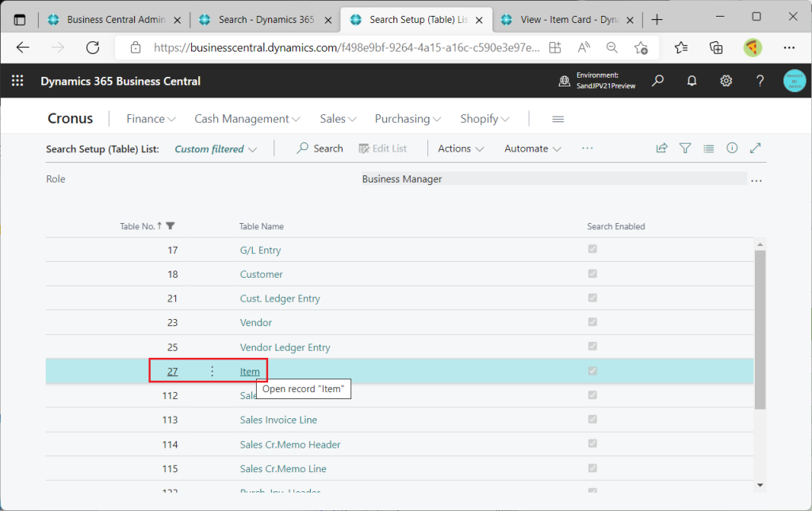The height and width of the screenshot is (511, 812).
Task: Open the Vendor Ledger Entry link
Action: pyautogui.click(x=285, y=348)
